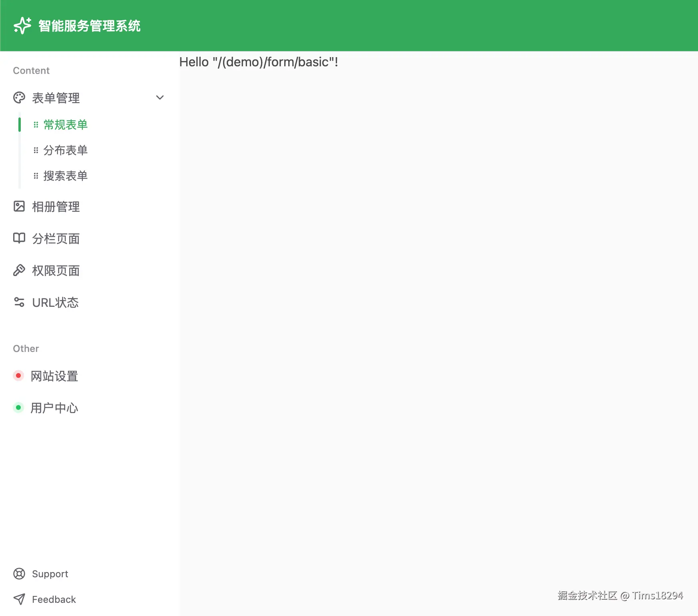Click the open-book icon beside 分栏页面

[x=19, y=238]
